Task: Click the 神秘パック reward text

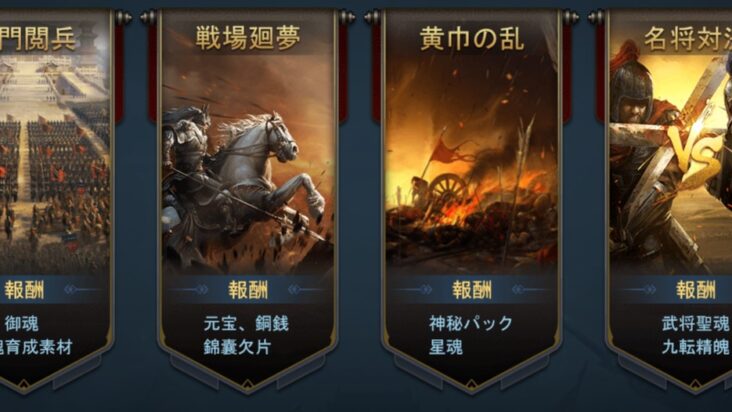Action: click(x=471, y=323)
